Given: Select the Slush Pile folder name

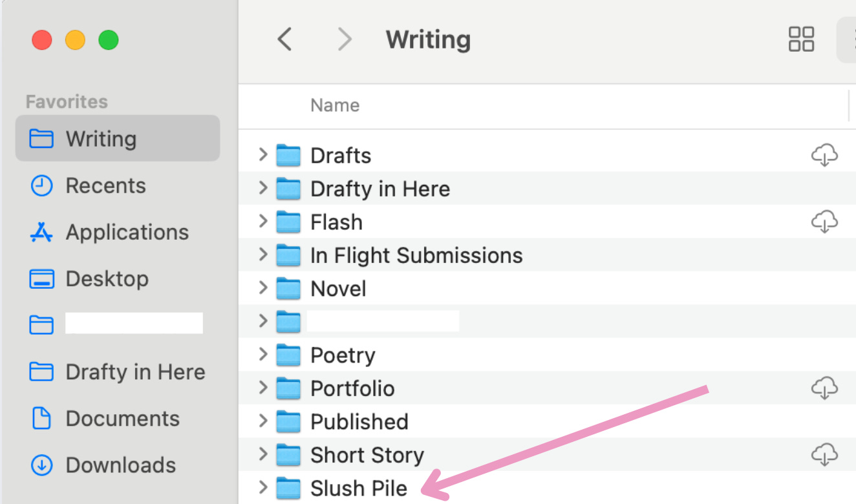Looking at the screenshot, I should point(359,488).
